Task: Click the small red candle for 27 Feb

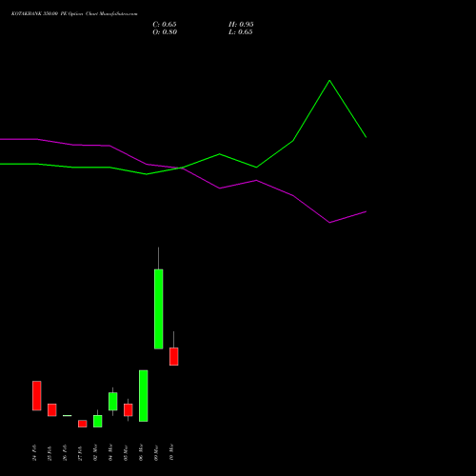Action: coord(83,424)
